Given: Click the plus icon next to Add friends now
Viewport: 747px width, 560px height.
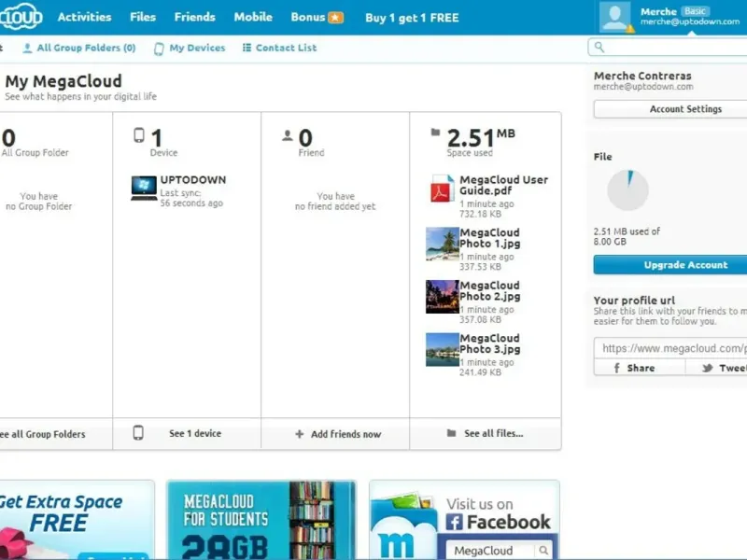Looking at the screenshot, I should click(299, 434).
